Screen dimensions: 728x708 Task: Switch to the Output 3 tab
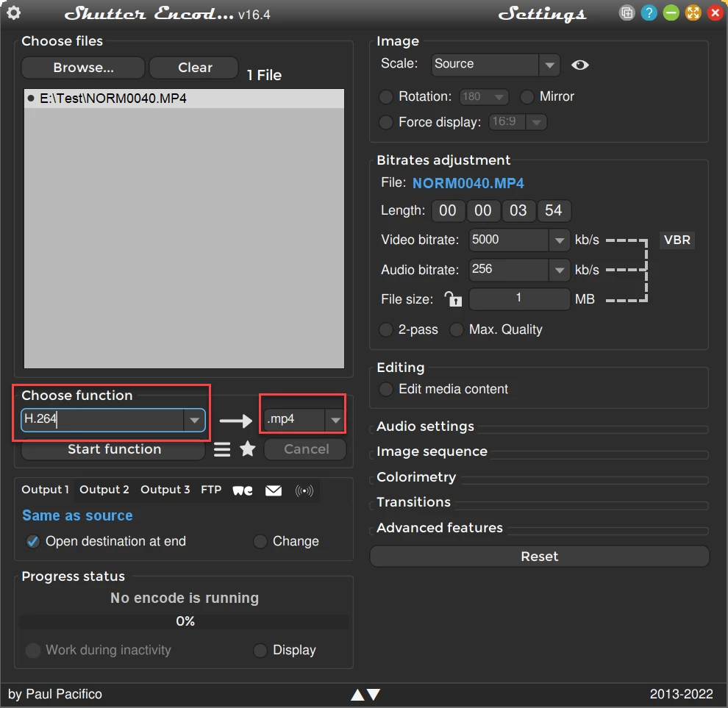(x=165, y=490)
